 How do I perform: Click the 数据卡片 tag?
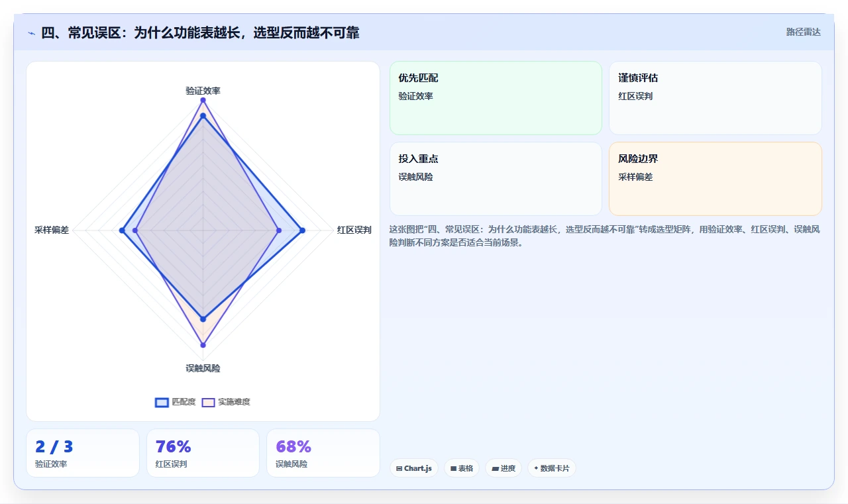pos(552,468)
